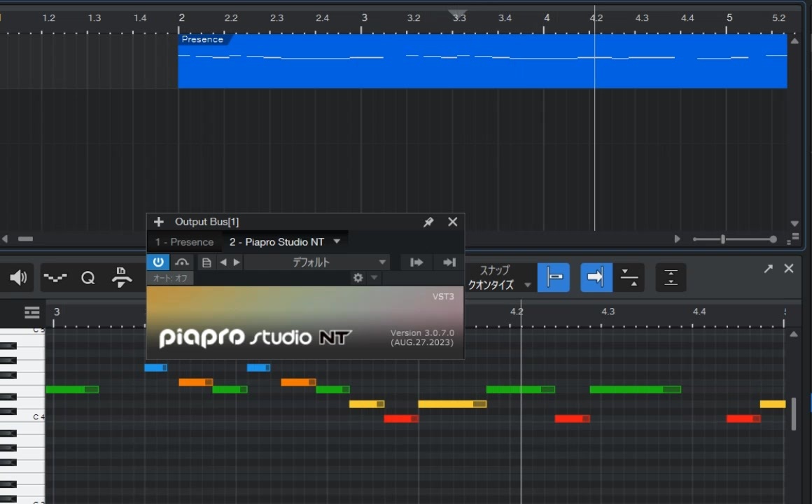Image resolution: width=812 pixels, height=504 pixels.
Task: Click bar 5 on the arrangement timeline ruler
Action: 729,17
